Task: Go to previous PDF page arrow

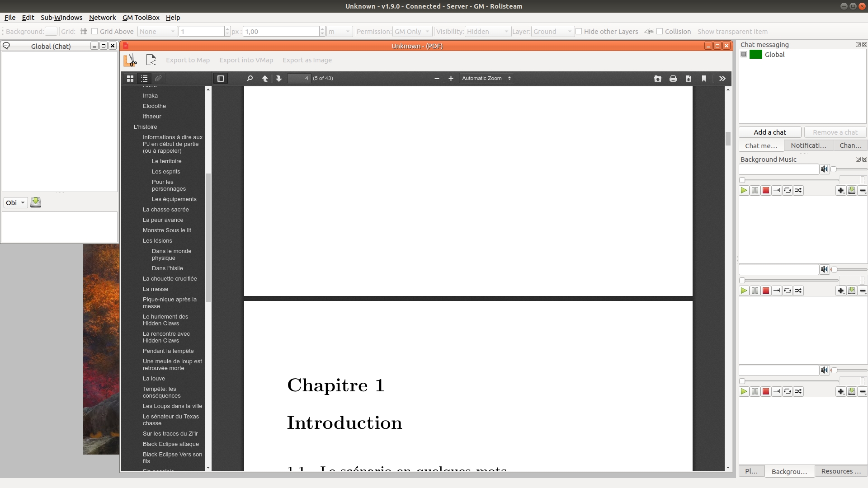Action: 265,79
